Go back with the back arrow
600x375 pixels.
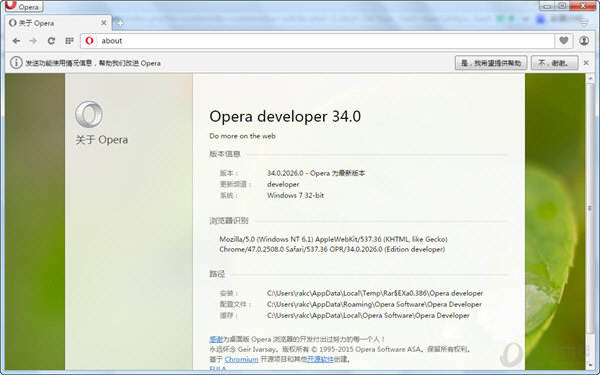[16, 41]
